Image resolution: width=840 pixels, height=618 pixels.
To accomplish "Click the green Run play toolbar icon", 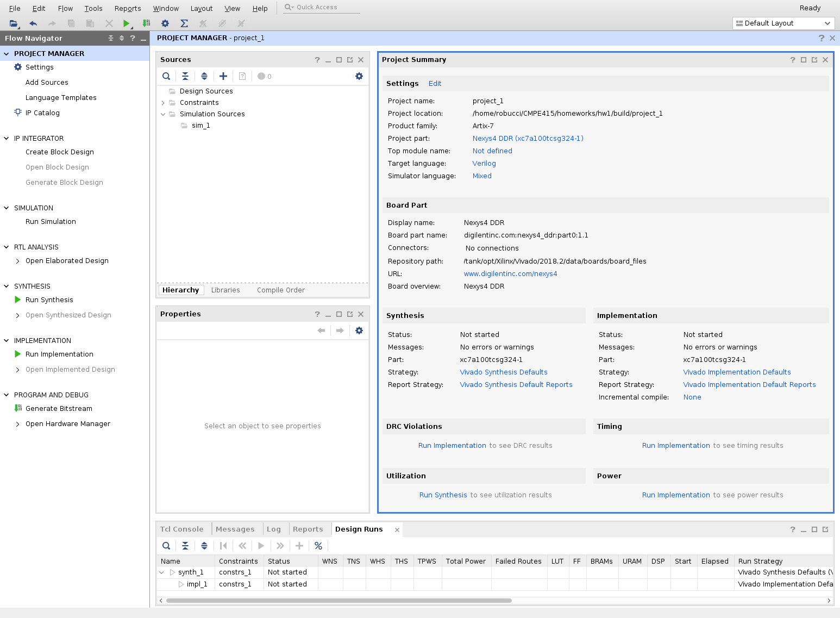I will [126, 23].
